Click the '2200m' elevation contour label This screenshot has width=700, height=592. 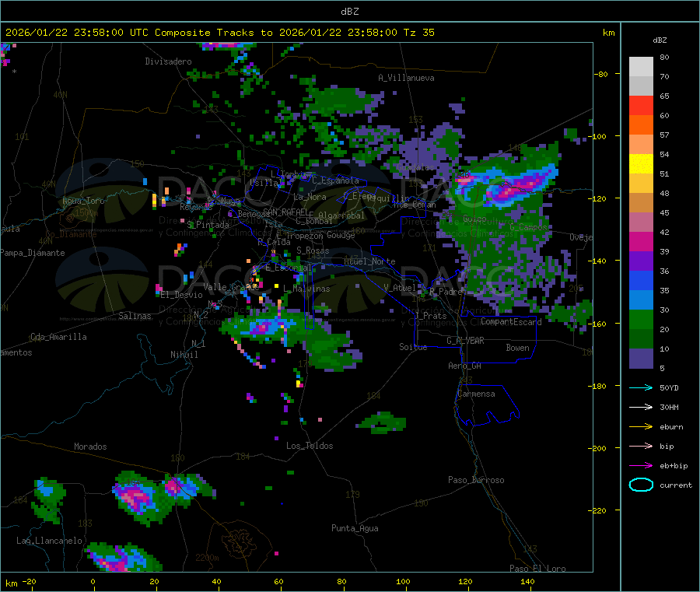click(207, 558)
